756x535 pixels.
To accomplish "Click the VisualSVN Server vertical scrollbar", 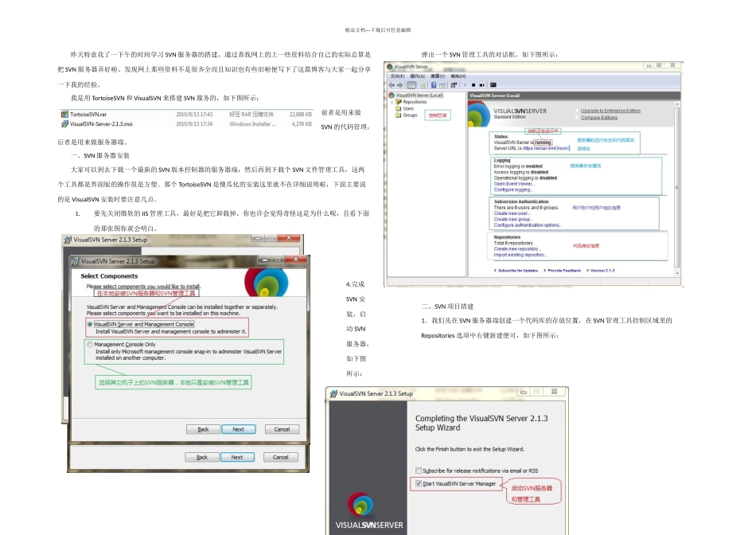I will coord(677,188).
